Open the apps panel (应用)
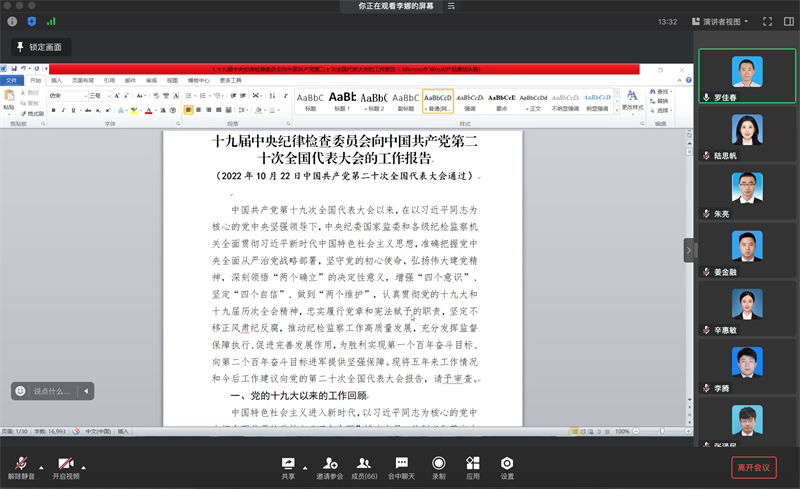The image size is (800, 489). point(473,468)
